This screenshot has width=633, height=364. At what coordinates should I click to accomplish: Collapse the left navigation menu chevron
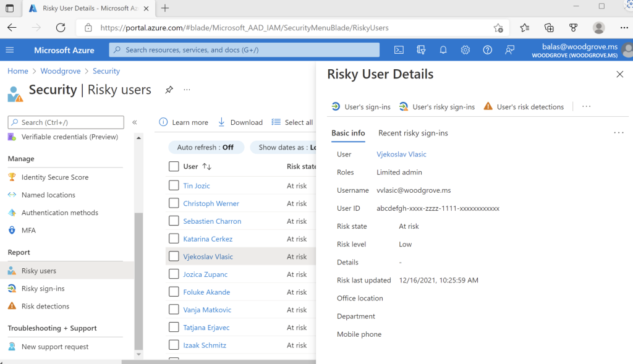(135, 122)
